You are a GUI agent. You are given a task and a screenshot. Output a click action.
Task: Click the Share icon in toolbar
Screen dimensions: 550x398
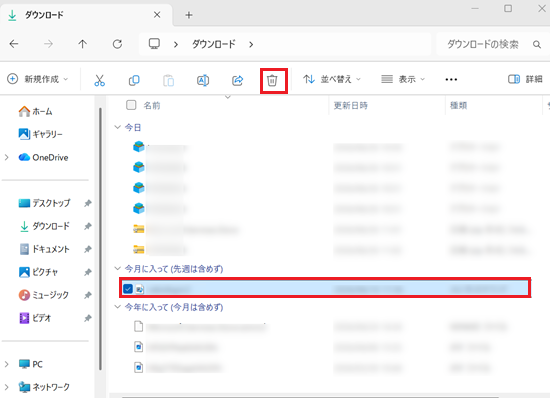(x=237, y=80)
